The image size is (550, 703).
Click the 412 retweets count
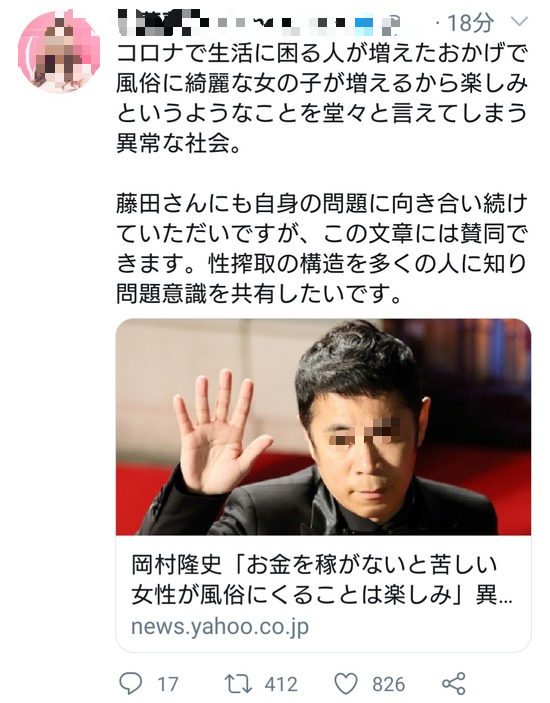[281, 685]
